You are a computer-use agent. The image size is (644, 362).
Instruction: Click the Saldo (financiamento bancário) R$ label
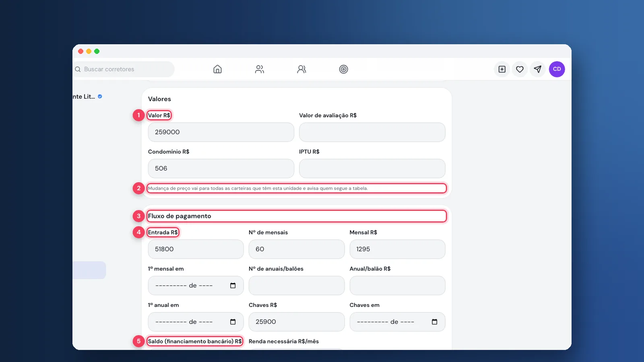pos(195,341)
